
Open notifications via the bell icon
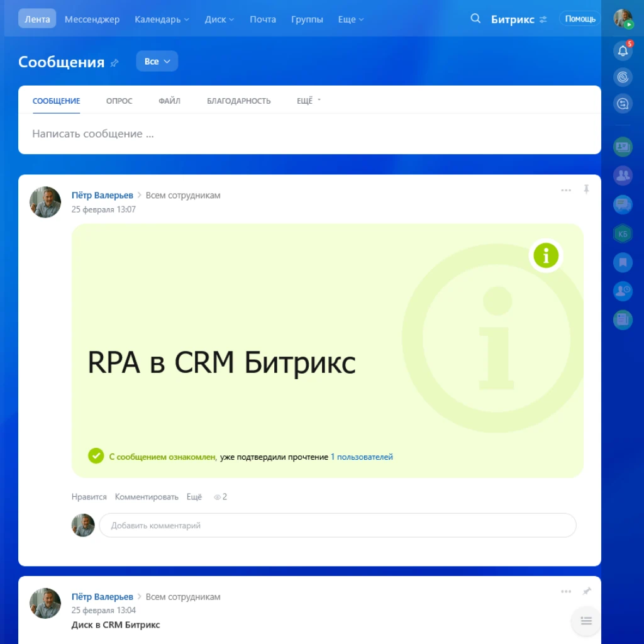pyautogui.click(x=622, y=50)
